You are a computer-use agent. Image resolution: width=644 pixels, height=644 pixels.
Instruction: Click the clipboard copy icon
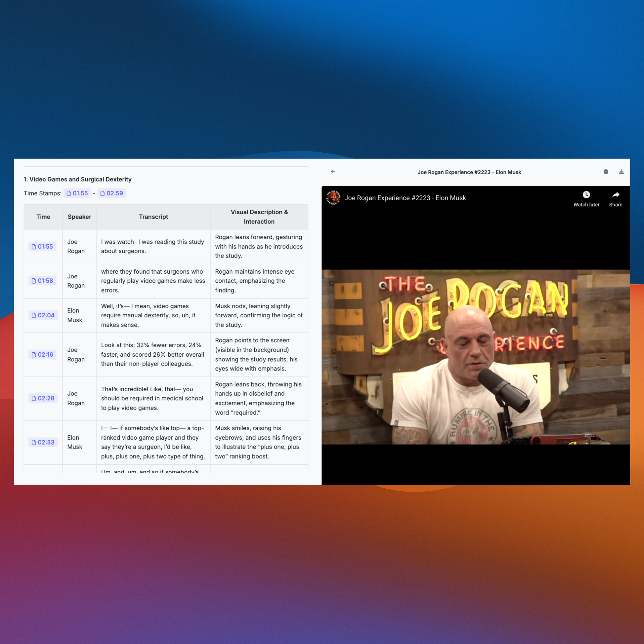[x=606, y=172]
